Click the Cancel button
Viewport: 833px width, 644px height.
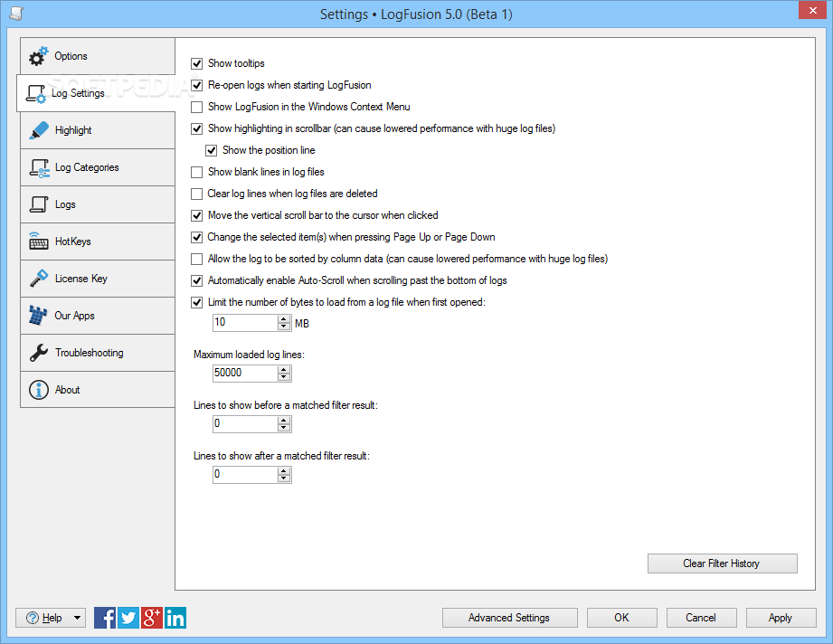[701, 618]
